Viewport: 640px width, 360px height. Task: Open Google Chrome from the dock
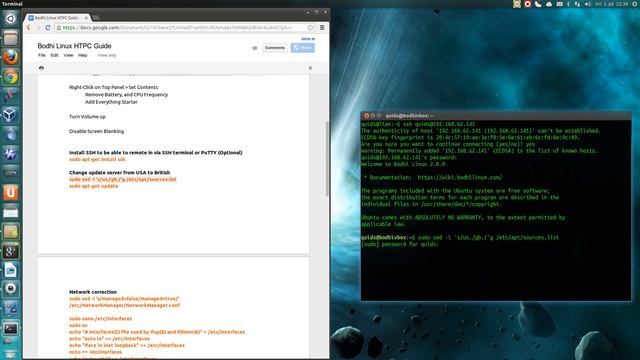click(x=11, y=77)
